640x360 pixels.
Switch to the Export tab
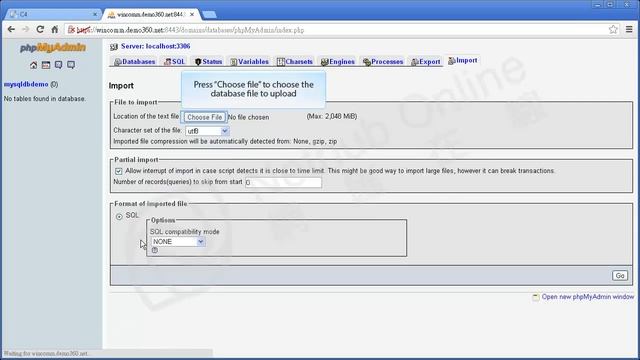pos(426,62)
